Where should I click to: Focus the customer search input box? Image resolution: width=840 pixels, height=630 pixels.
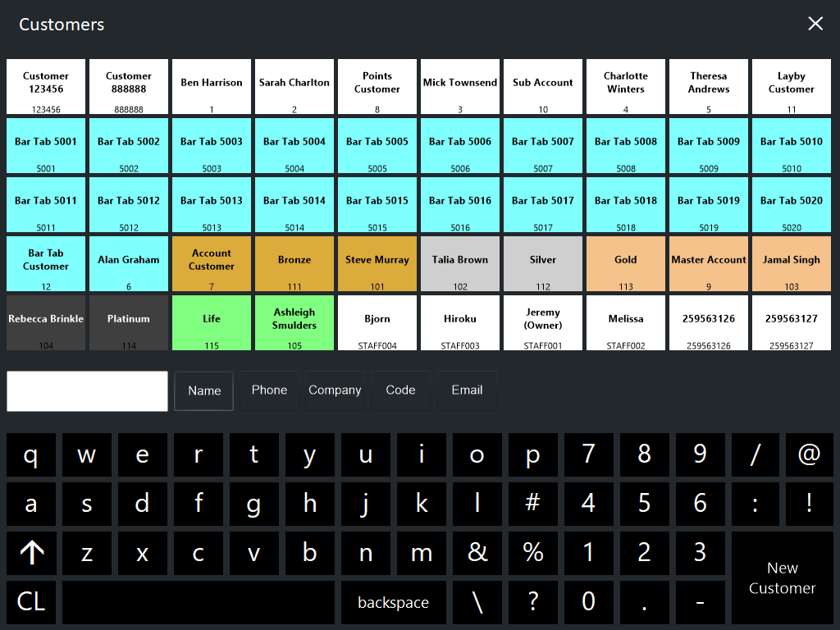(x=87, y=391)
